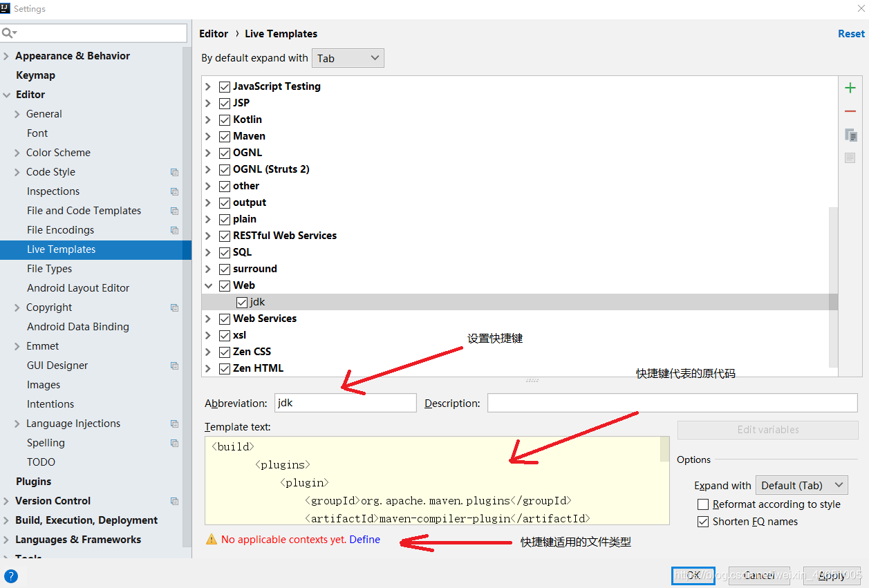Select the RESTful Web Services group row
869x588 pixels.
pyautogui.click(x=520, y=236)
